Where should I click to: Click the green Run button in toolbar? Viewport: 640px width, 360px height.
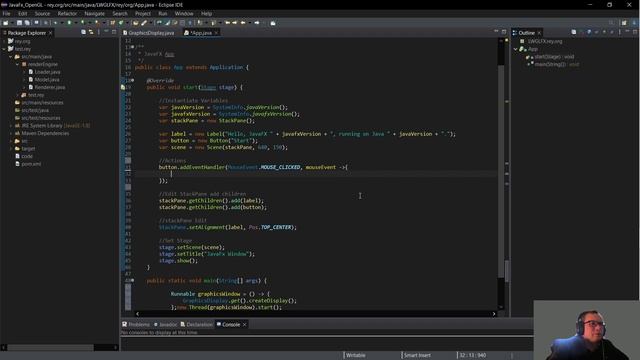(x=69, y=23)
